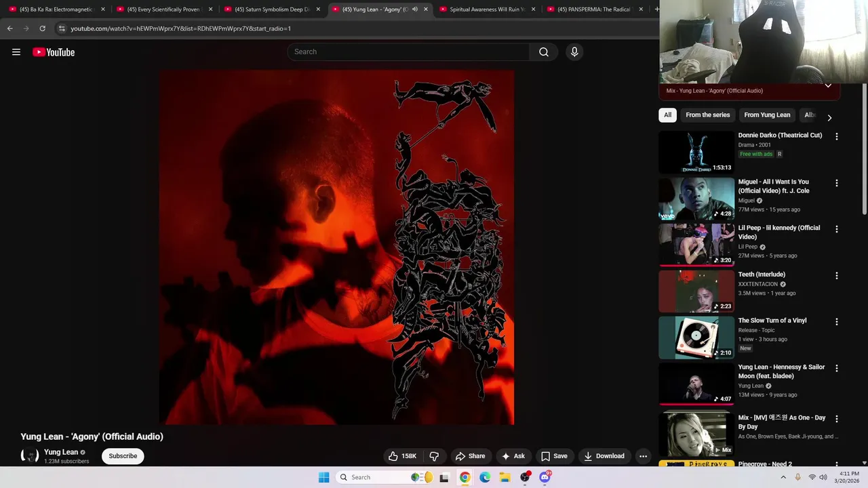
Task: Open the YouTube hamburger guide menu
Action: pos(16,52)
